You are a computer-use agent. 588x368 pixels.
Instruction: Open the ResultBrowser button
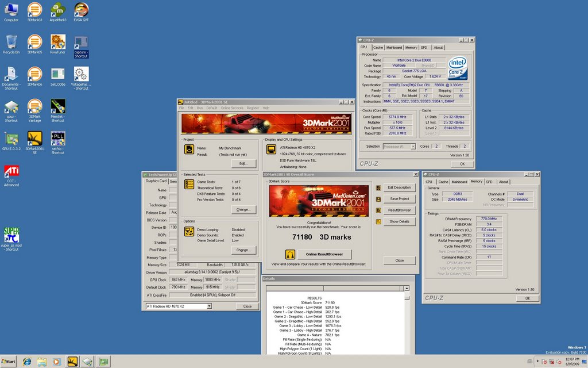pos(400,210)
